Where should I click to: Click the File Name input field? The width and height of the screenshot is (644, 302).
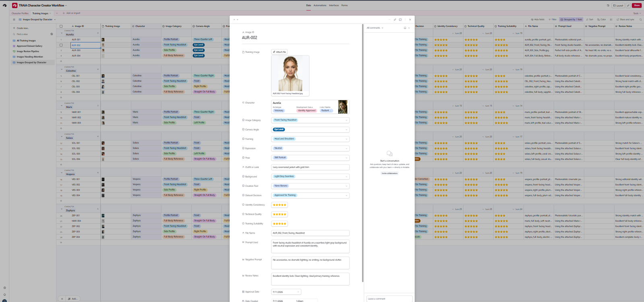point(310,233)
